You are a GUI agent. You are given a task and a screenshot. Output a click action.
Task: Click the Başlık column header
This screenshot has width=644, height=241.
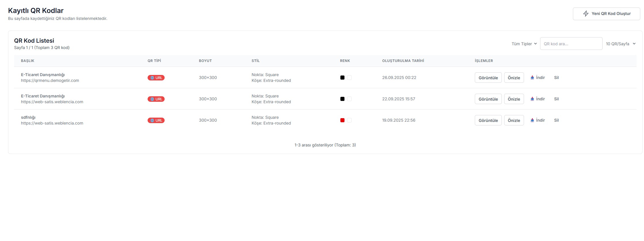pyautogui.click(x=28, y=61)
